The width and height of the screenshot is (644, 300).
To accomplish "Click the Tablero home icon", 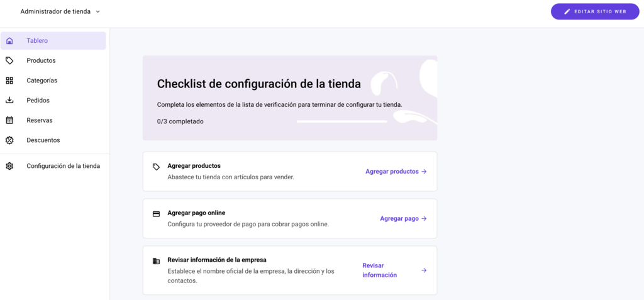I will pyautogui.click(x=9, y=41).
